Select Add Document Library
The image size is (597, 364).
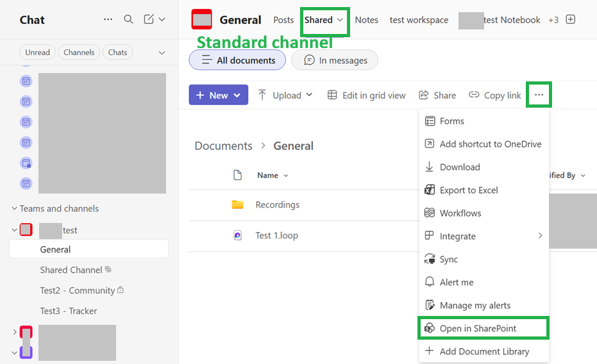(484, 351)
